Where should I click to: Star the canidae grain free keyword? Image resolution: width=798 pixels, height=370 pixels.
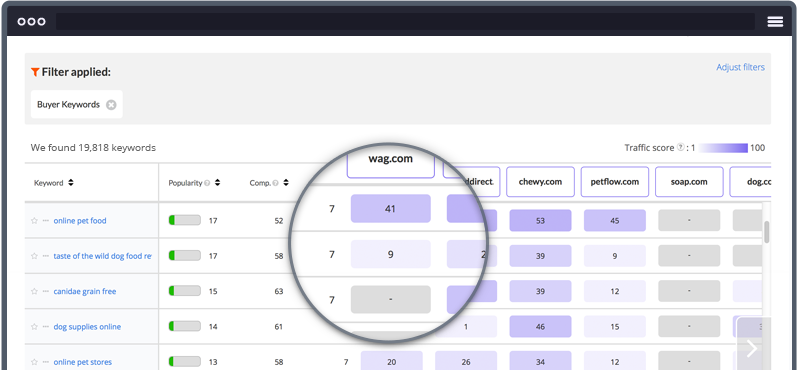(35, 291)
